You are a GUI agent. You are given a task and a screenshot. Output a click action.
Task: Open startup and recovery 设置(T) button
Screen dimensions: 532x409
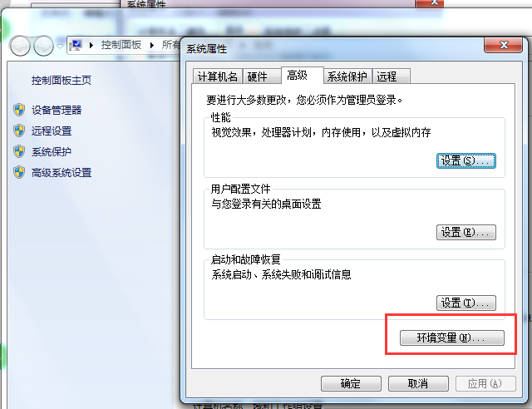465,303
